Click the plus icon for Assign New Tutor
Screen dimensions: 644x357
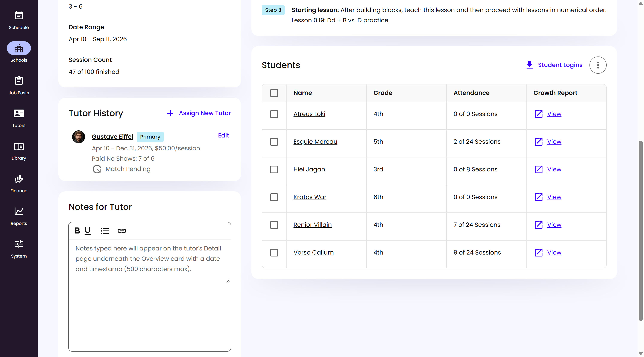pyautogui.click(x=170, y=113)
